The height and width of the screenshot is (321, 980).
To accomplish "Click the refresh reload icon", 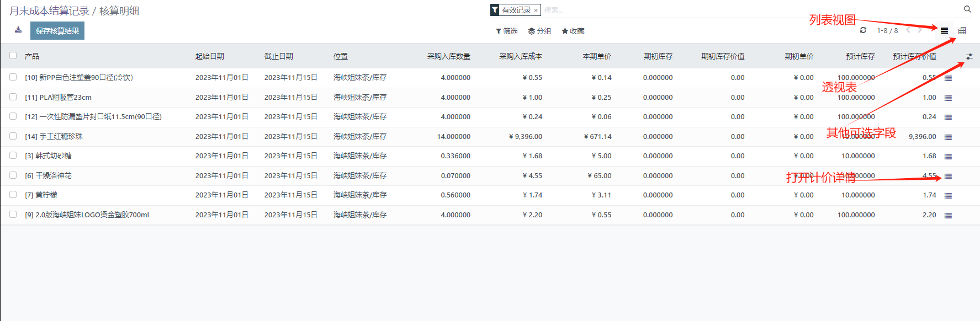I will pyautogui.click(x=863, y=30).
